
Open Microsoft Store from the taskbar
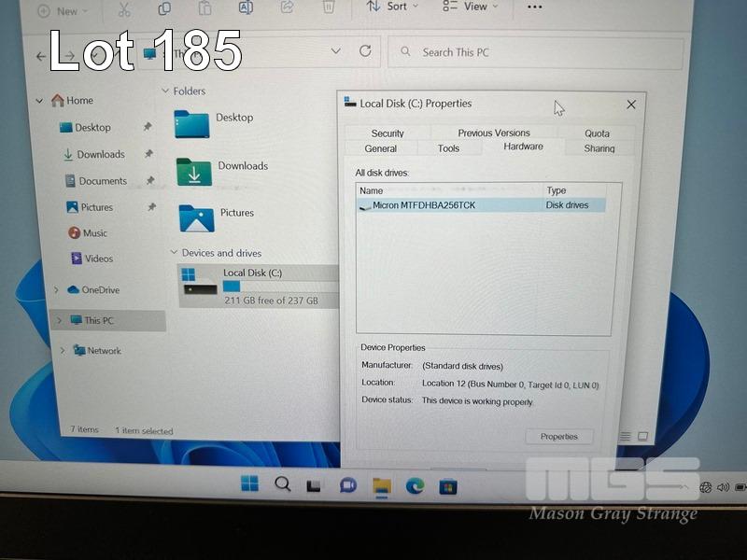(448, 486)
